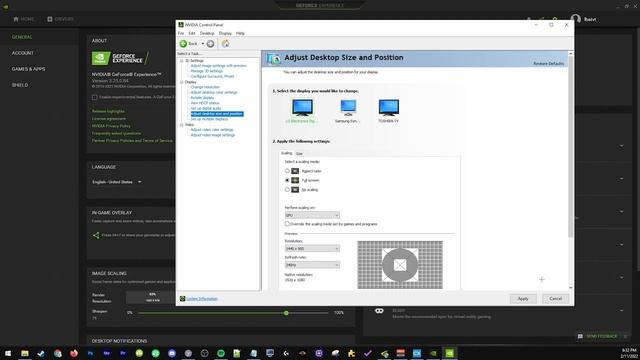
Task: Collapse the 3D Settings tree node
Action: [182, 61]
